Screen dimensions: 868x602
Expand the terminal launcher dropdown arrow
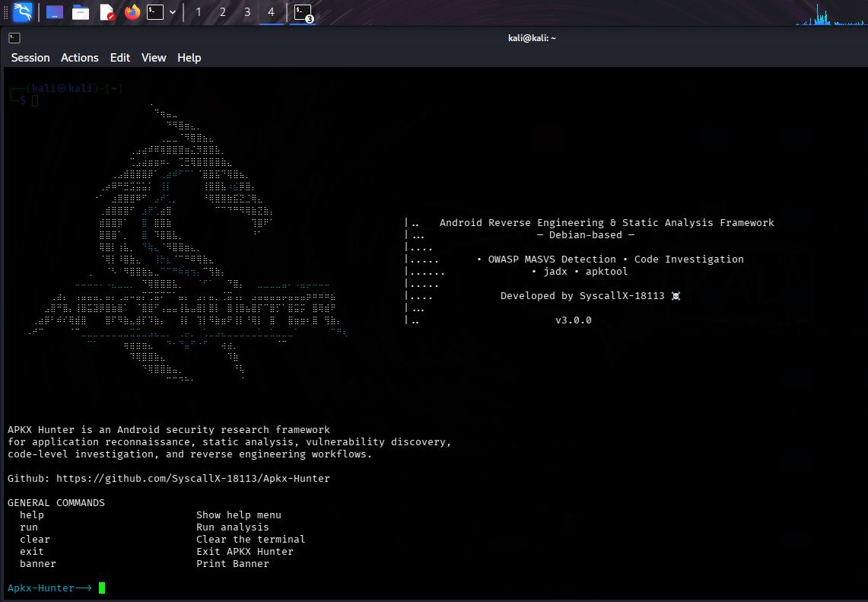[x=173, y=12]
